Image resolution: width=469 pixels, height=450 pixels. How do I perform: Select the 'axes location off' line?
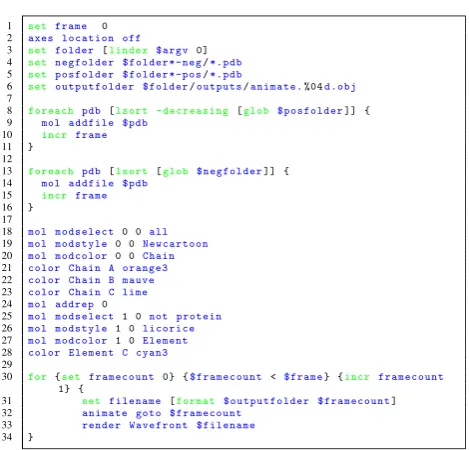pos(84,38)
